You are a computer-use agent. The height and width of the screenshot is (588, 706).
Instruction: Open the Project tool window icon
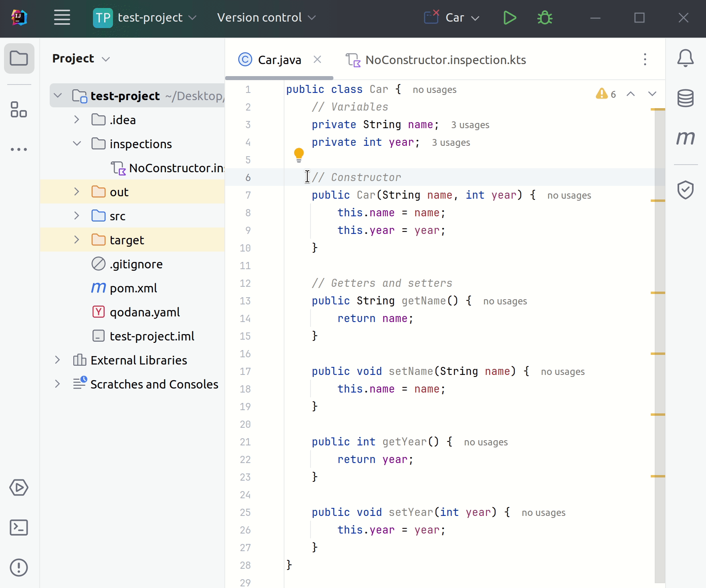[19, 58]
